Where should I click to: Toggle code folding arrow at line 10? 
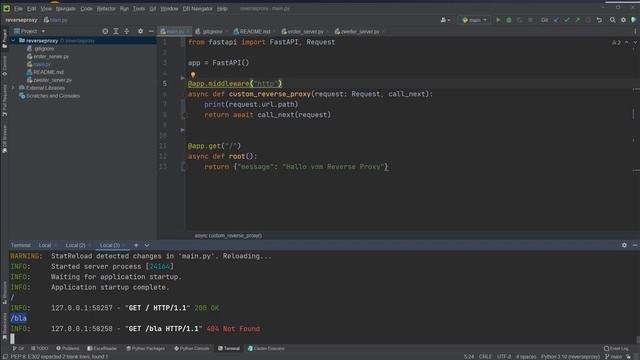pyautogui.click(x=182, y=130)
